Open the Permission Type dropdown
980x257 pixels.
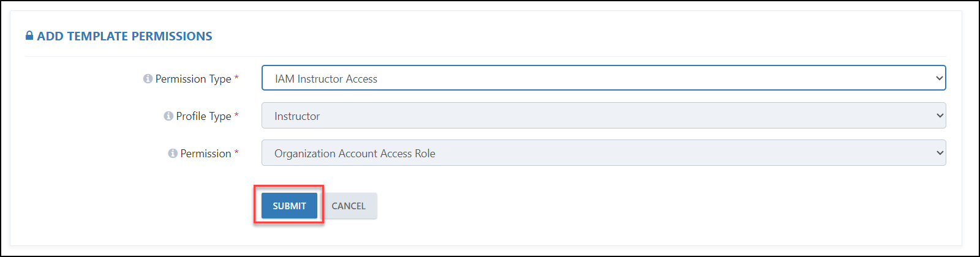click(603, 78)
